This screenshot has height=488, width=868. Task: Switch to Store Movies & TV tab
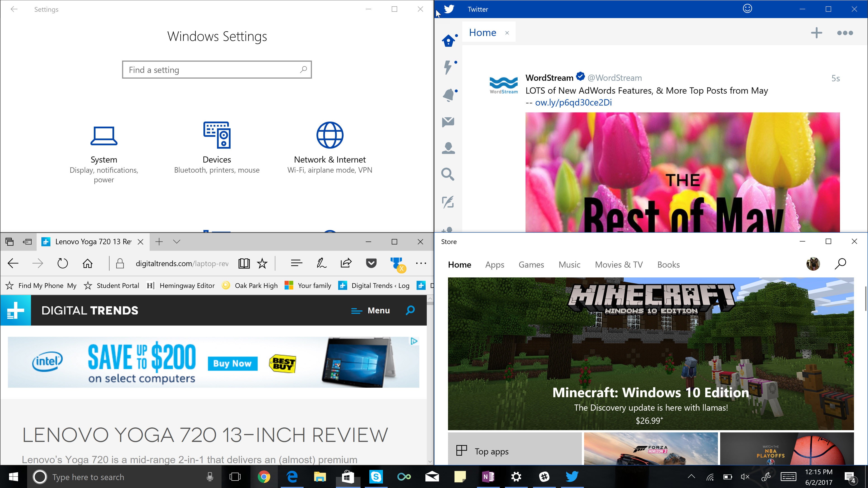point(619,265)
